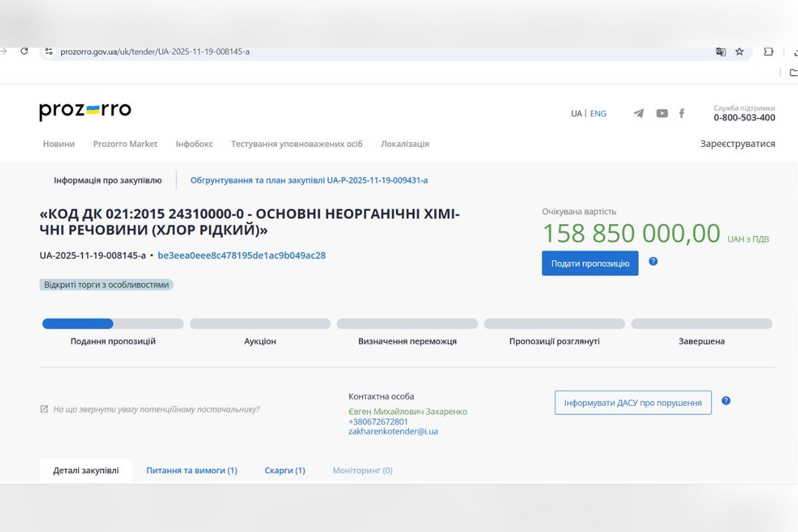This screenshot has height=532, width=798.
Task: Click the help icon beside Інформувати ДАСУ
Action: pos(726,400)
